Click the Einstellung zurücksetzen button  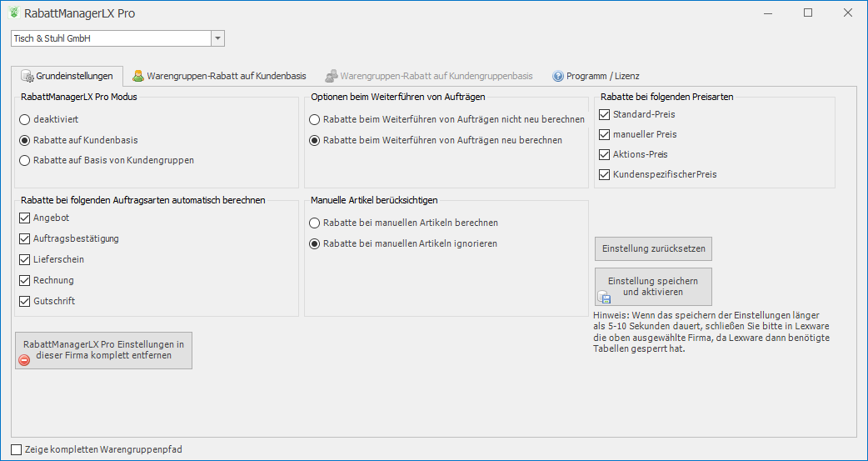653,248
